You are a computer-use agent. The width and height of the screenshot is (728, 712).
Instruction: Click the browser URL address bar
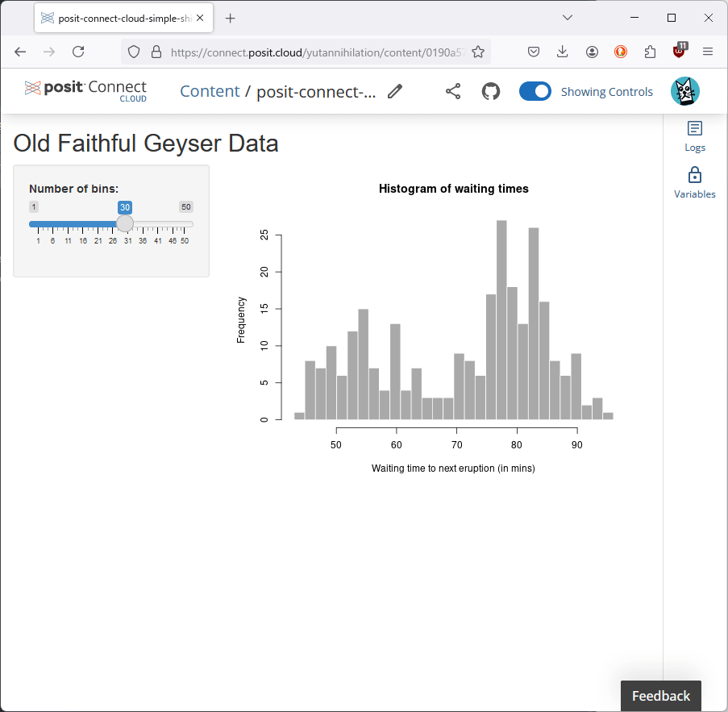314,52
